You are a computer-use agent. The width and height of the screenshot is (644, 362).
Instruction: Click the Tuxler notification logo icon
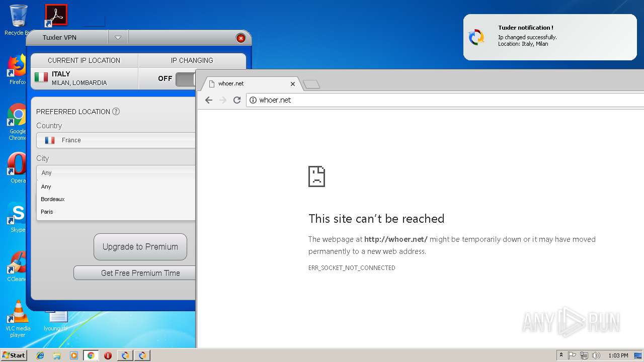476,37
